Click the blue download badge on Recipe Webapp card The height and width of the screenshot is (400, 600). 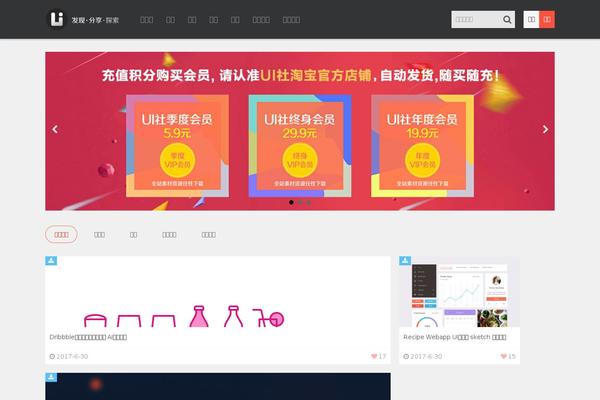[x=405, y=261]
